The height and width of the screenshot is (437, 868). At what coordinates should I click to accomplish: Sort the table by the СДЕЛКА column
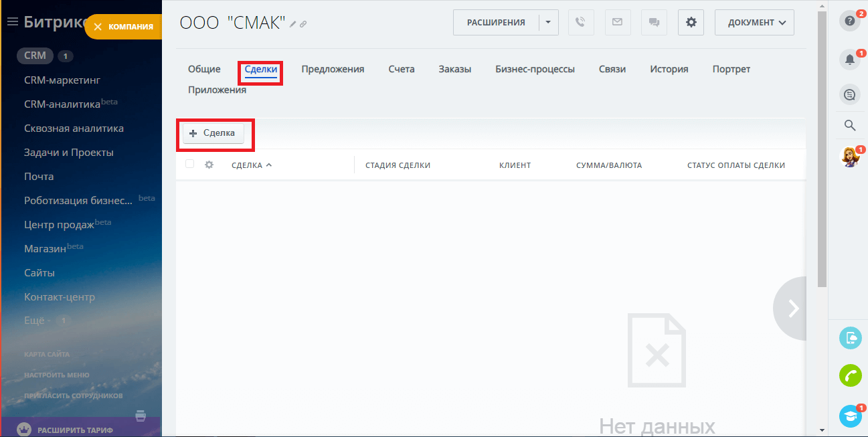pyautogui.click(x=252, y=165)
